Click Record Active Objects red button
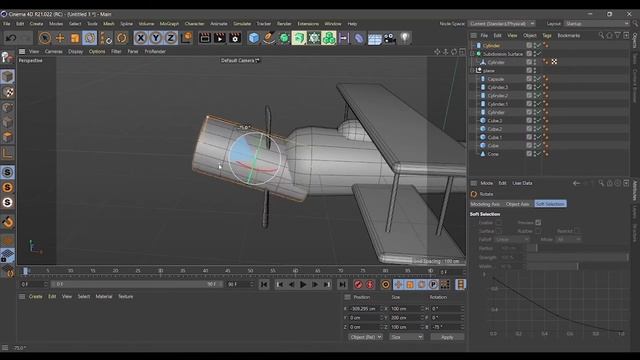Image resolution: width=640 pixels, height=360 pixels. [x=358, y=284]
